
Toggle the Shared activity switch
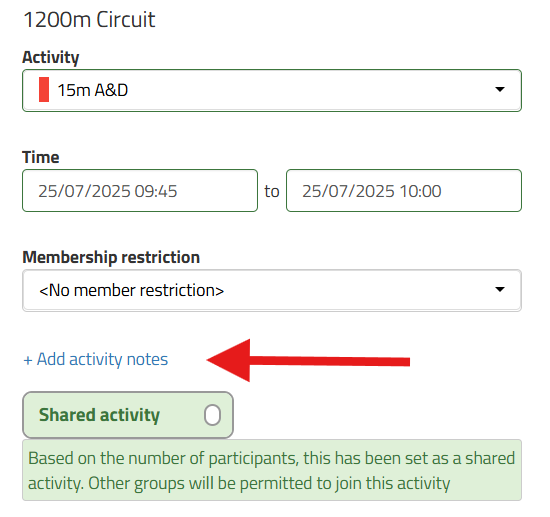(x=212, y=415)
